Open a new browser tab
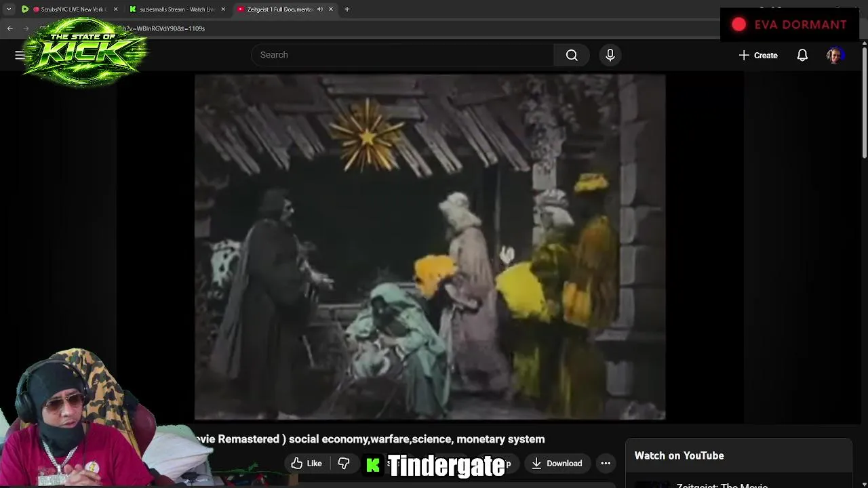 (x=347, y=9)
